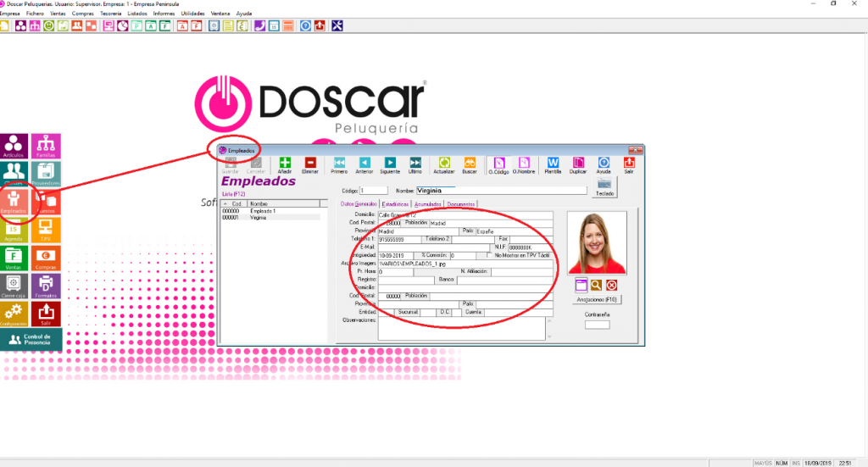Open the Listados menu
Screen dimensions: 868x467
click(x=137, y=14)
